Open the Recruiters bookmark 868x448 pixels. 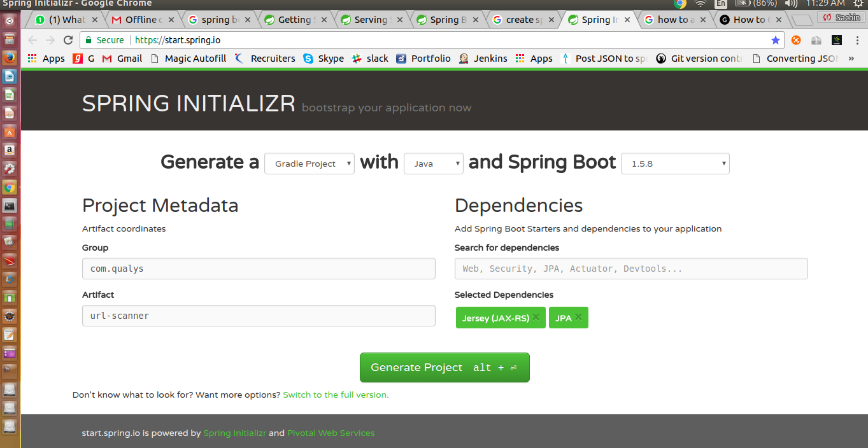coord(265,59)
